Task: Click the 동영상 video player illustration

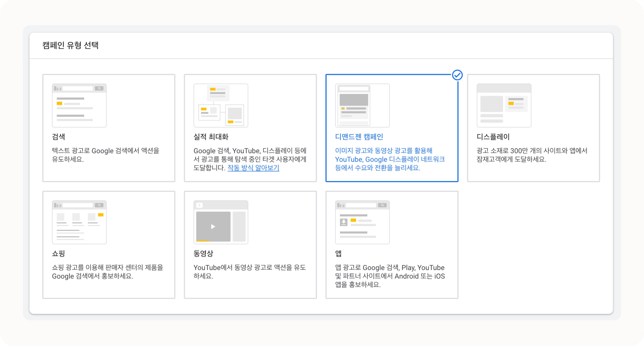Action: (221, 222)
